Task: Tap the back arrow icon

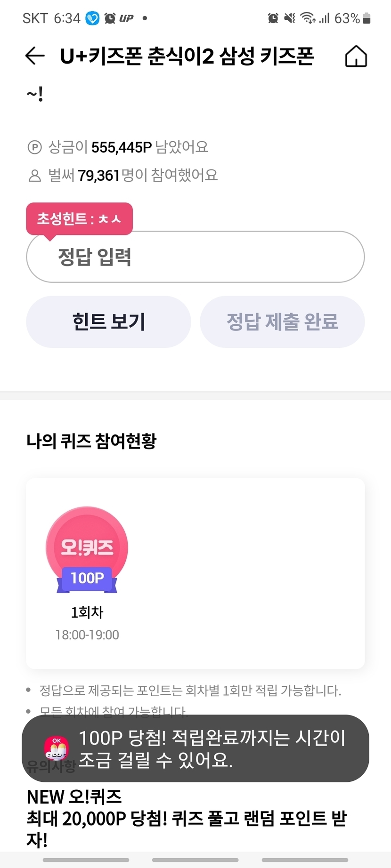Action: (x=35, y=56)
